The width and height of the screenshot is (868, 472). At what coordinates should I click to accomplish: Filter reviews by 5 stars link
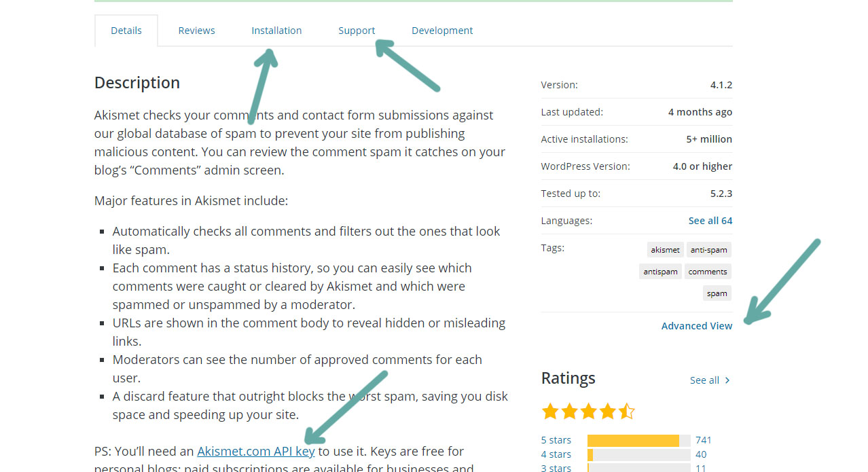tap(556, 440)
